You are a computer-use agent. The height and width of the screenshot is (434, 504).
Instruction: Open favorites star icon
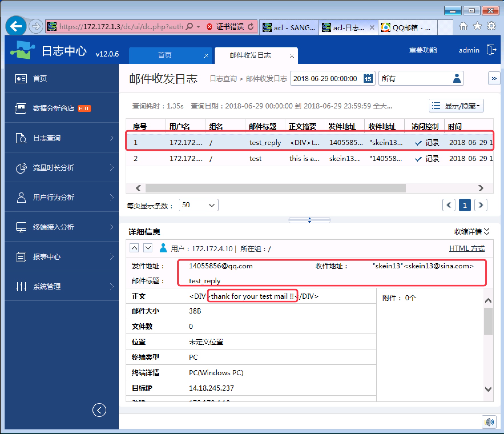coord(477,26)
